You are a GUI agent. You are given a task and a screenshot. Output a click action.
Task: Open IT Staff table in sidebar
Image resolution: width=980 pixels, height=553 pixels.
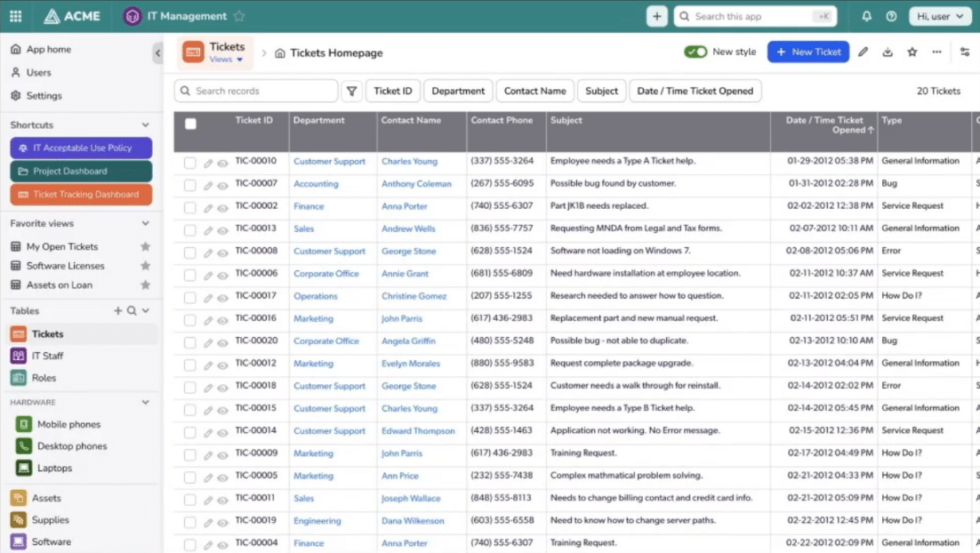pos(48,356)
